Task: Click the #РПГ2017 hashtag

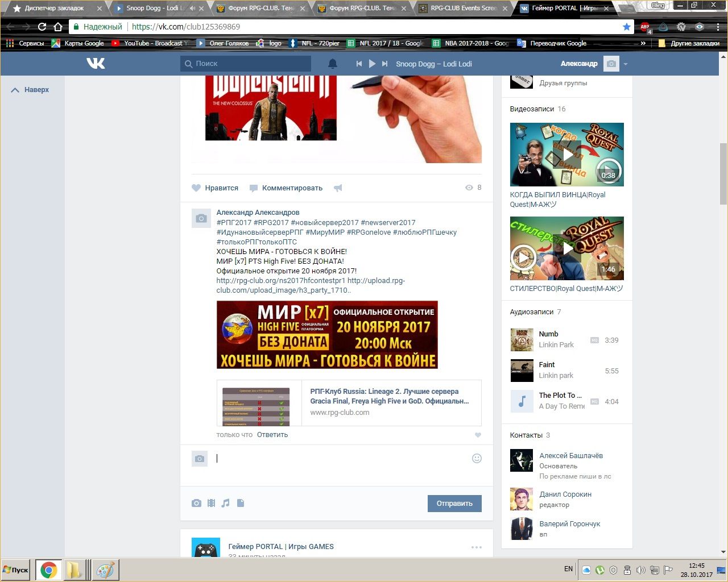Action: coord(234,223)
